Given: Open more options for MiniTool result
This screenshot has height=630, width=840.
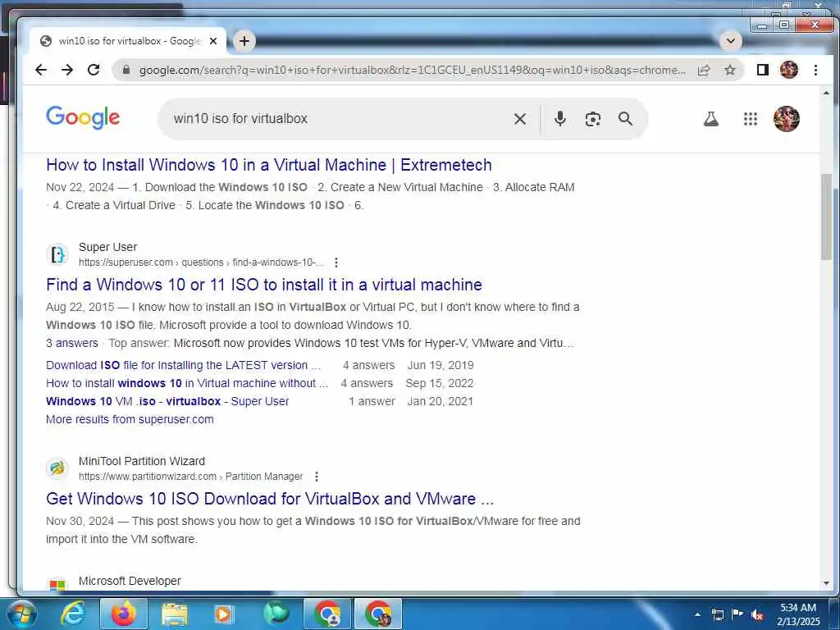Looking at the screenshot, I should click(x=317, y=477).
